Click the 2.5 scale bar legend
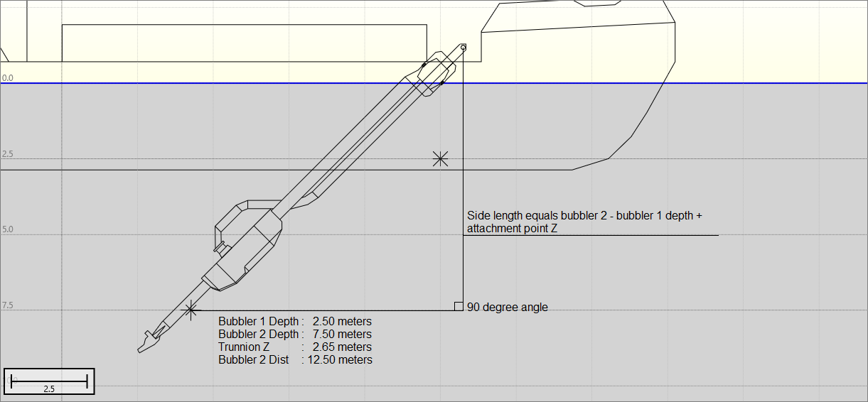Viewport: 868px width, 402px height. point(49,381)
